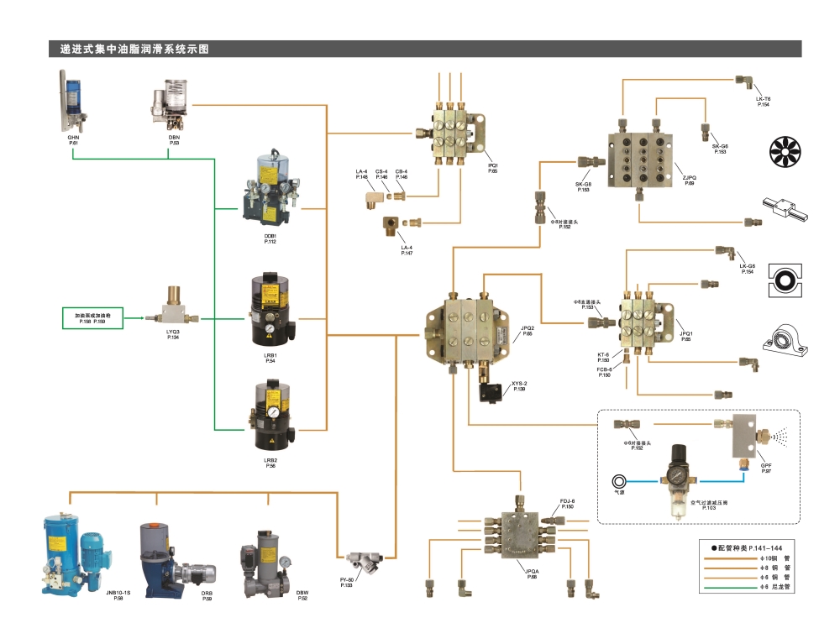Click the fan blade icon

[x=786, y=152]
